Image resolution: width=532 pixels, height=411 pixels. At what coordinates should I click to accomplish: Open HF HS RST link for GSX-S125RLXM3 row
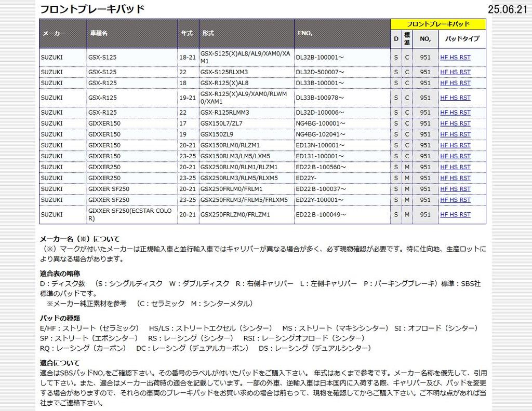click(455, 72)
